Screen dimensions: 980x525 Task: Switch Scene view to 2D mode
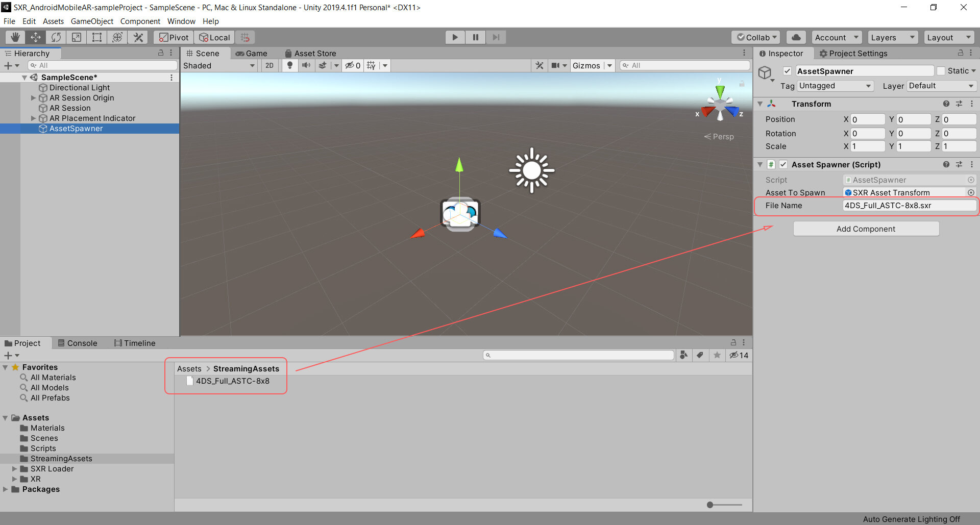pos(269,65)
